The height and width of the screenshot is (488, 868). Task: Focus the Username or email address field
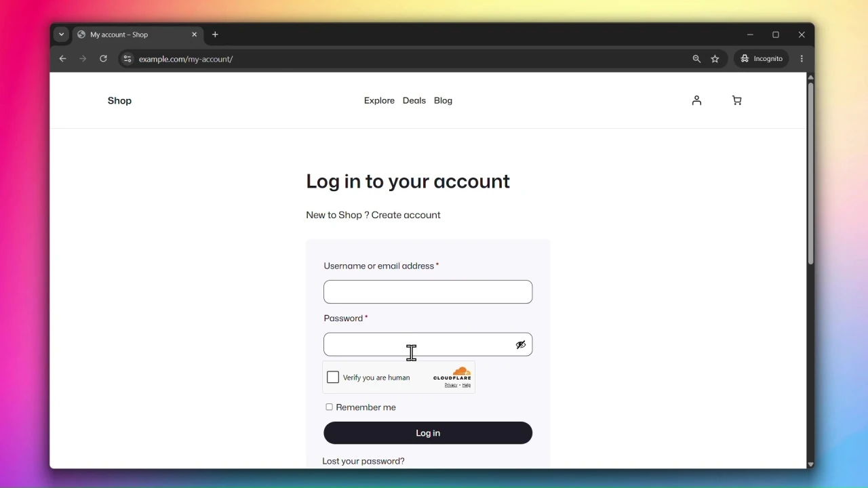click(x=428, y=292)
